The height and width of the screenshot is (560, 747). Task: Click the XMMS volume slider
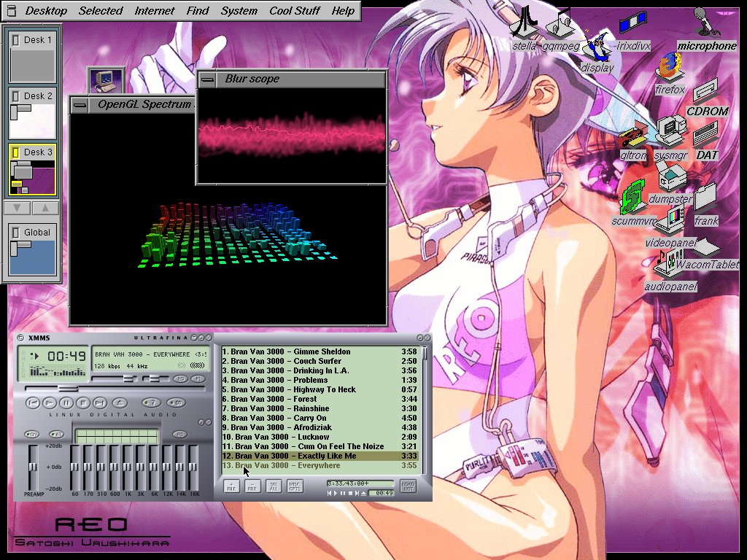coord(114,379)
